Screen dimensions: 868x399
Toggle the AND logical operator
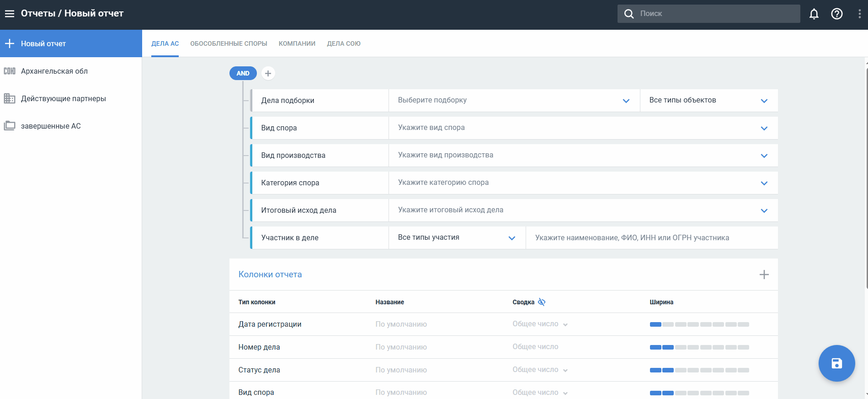point(243,73)
